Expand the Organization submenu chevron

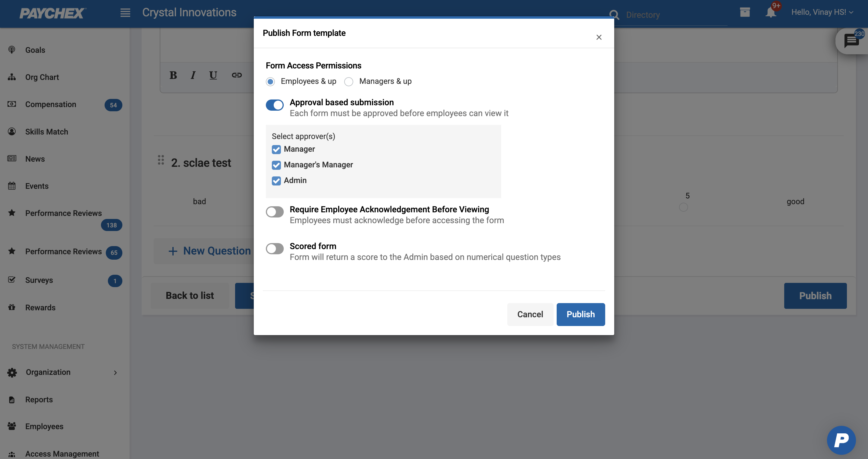(115, 373)
